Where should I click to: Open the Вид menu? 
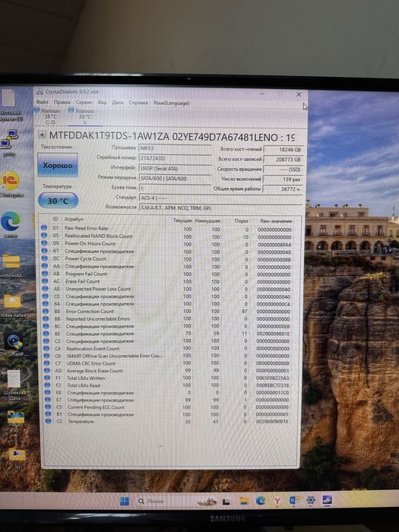pyautogui.click(x=102, y=102)
